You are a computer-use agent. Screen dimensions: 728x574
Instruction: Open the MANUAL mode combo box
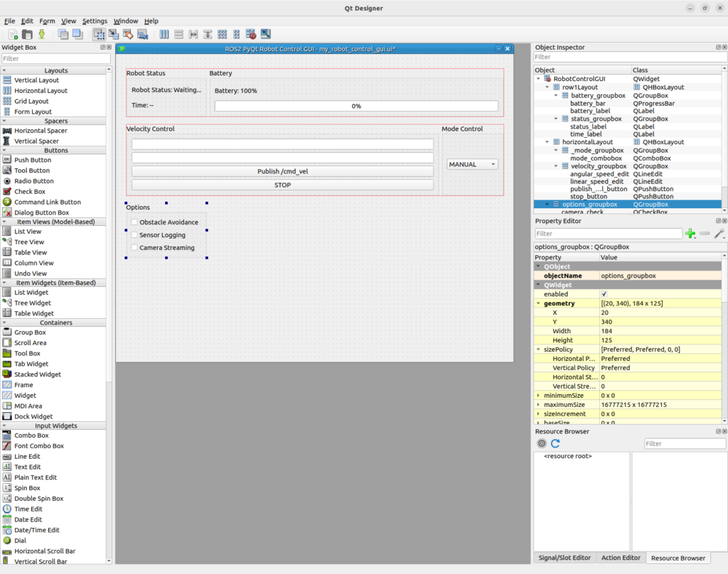pos(472,164)
